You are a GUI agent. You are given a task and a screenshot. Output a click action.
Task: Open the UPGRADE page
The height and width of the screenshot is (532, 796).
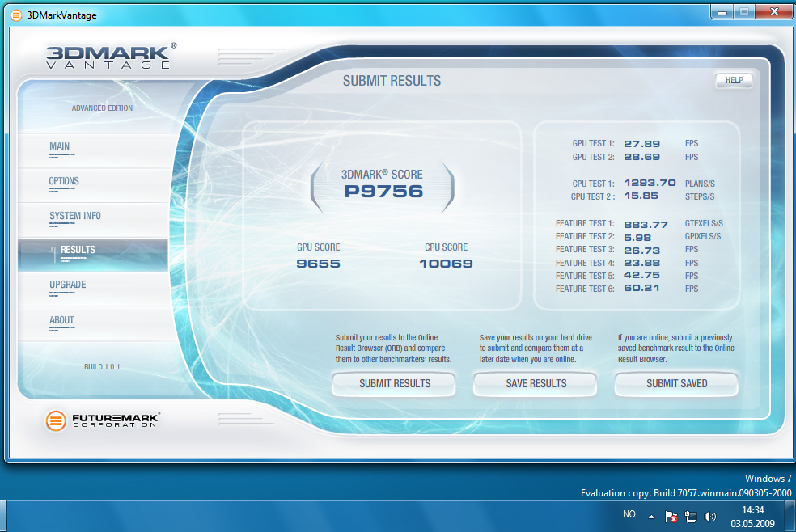(x=93, y=289)
